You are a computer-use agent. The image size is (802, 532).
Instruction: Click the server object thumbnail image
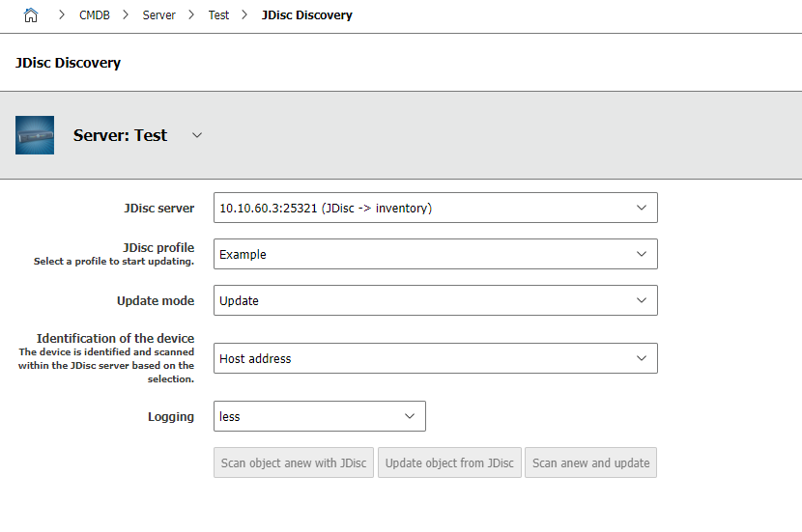[35, 135]
